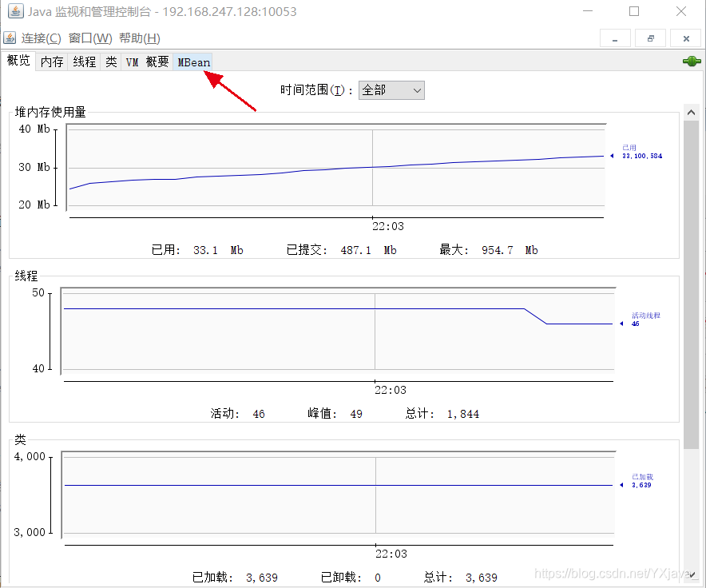This screenshot has width=706, height=588.
Task: Click the vertical scrollbar thumb
Action: click(x=691, y=284)
